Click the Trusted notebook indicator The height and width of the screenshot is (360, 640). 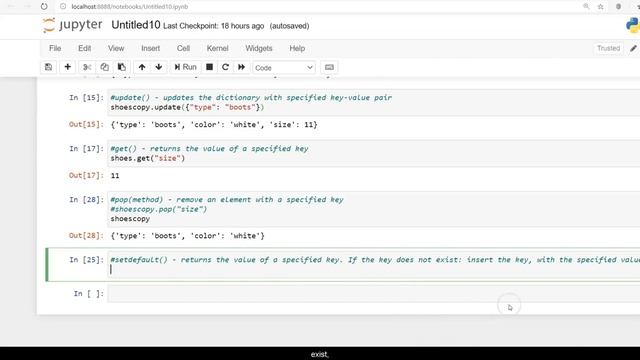[608, 48]
